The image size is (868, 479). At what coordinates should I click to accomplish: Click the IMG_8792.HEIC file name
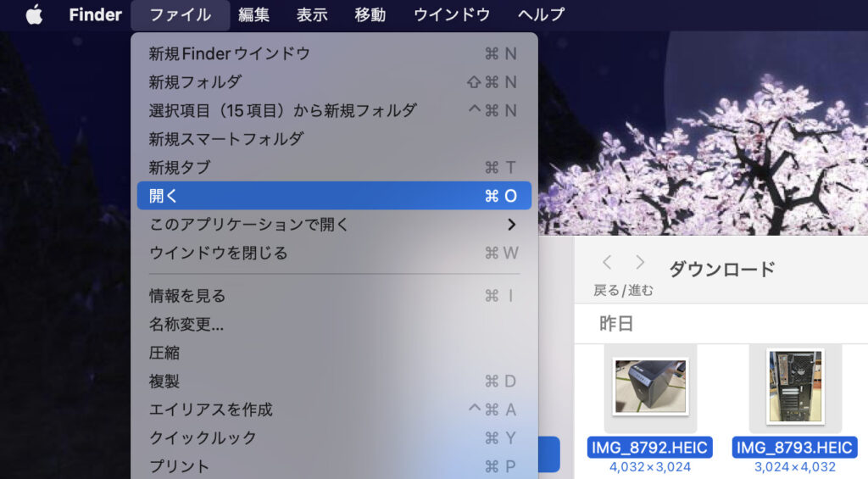click(650, 448)
